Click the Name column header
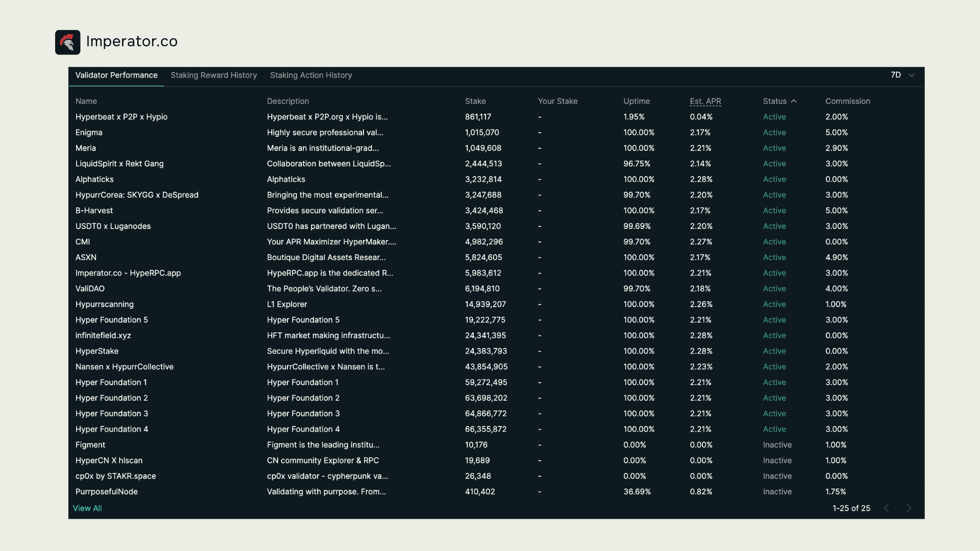This screenshot has height=551, width=980. pos(86,101)
